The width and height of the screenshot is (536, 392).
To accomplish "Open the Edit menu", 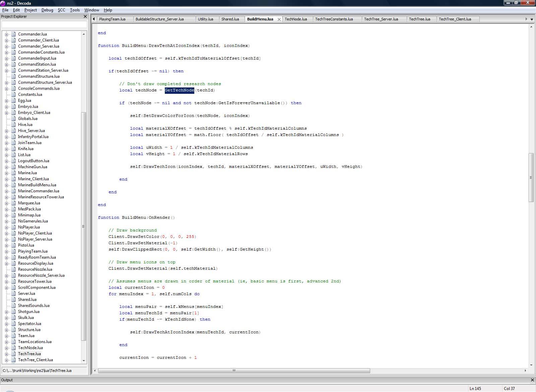I will coord(16,10).
